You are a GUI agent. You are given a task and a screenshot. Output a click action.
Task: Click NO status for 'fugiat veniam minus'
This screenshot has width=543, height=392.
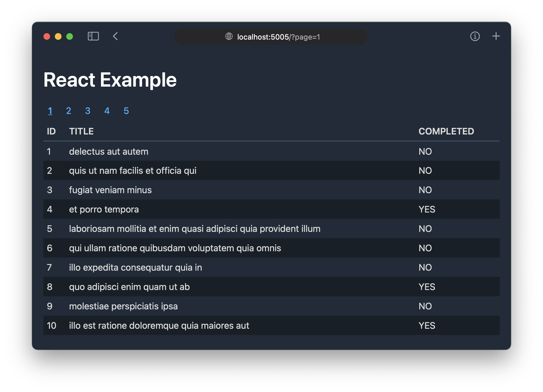tap(425, 190)
